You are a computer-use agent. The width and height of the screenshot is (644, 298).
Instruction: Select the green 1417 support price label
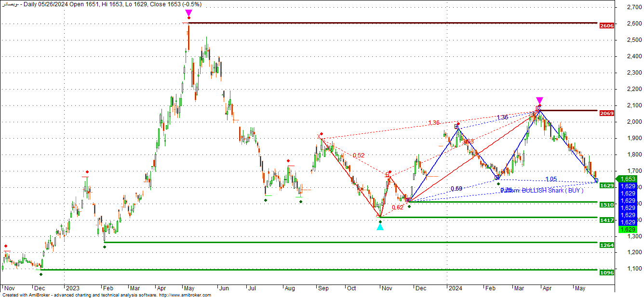click(607, 220)
